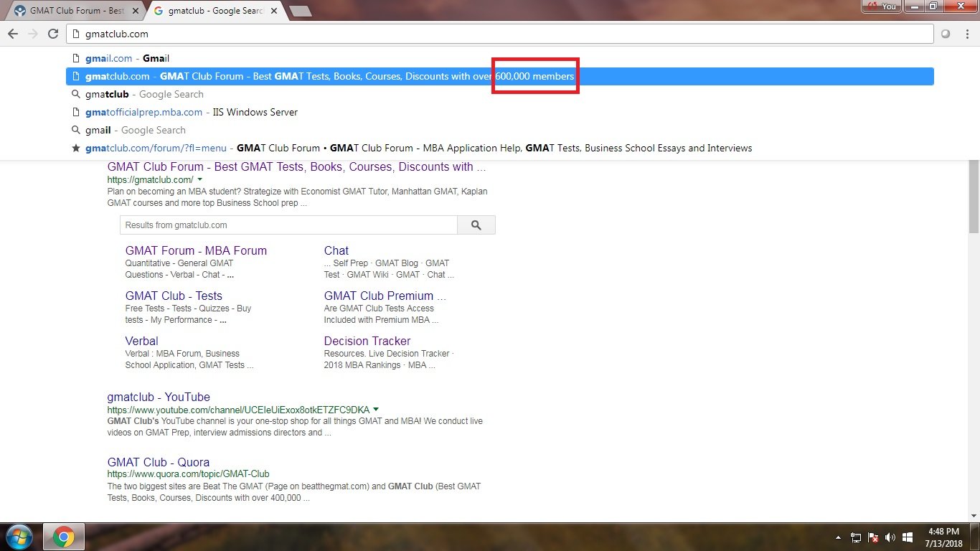Viewport: 980px width, 551px height.
Task: Reload the page with the refresh icon
Action: [53, 34]
